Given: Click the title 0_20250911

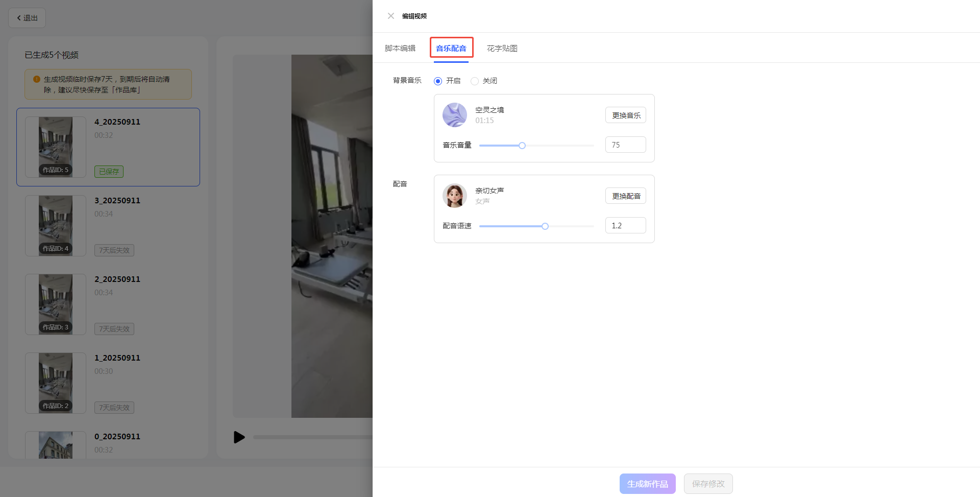Looking at the screenshot, I should 117,437.
